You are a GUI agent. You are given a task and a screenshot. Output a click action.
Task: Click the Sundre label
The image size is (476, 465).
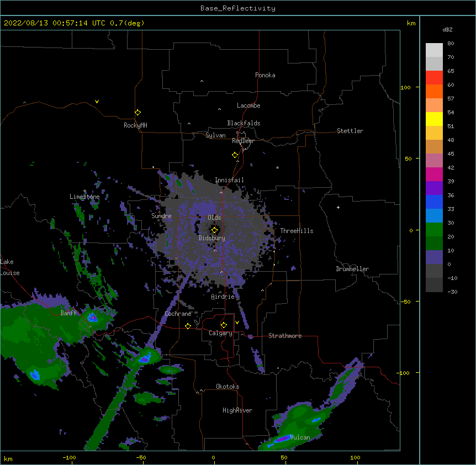pos(161,216)
